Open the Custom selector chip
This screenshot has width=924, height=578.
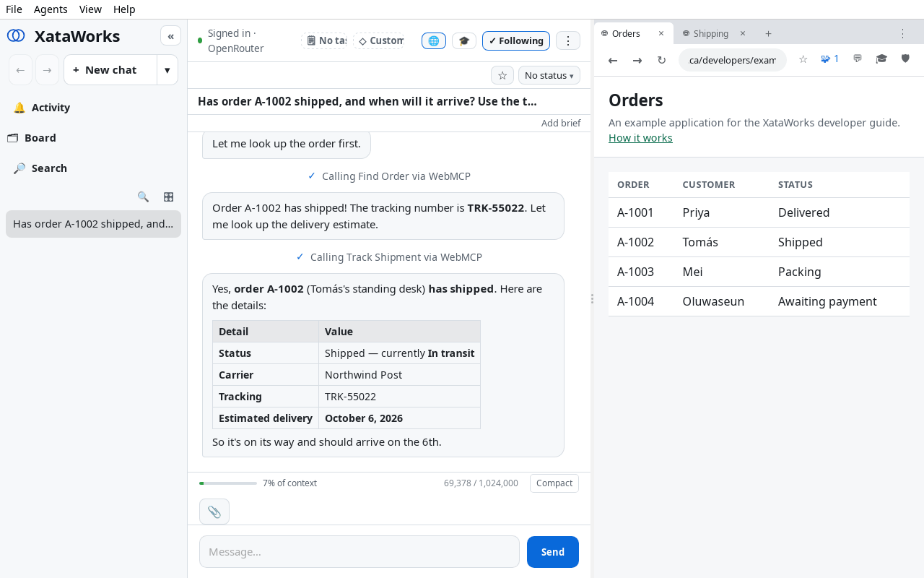click(x=378, y=41)
